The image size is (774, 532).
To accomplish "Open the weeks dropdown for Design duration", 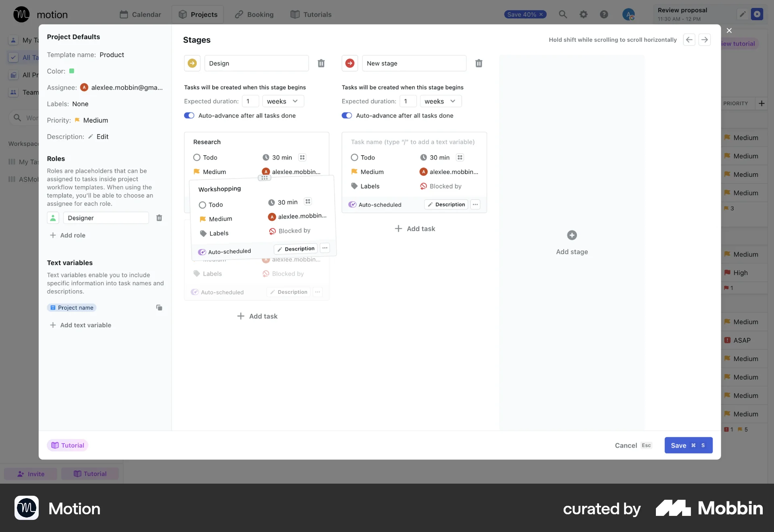I will [283, 101].
